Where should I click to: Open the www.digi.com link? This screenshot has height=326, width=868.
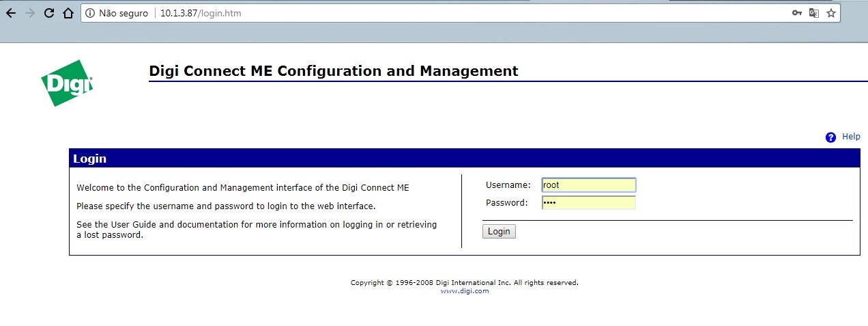[x=465, y=291]
